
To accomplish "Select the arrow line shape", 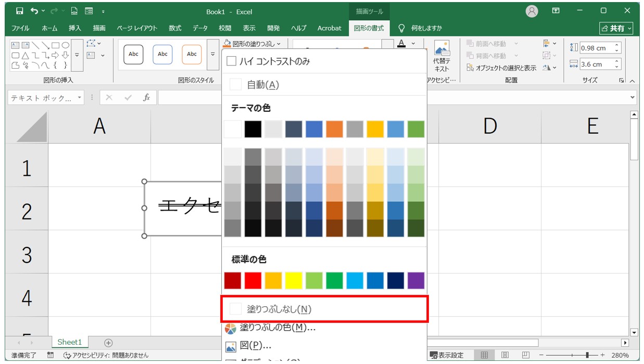I will pos(45,45).
